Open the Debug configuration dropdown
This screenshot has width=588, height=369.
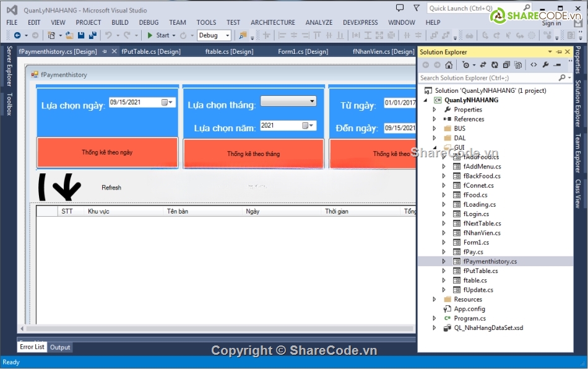click(227, 35)
